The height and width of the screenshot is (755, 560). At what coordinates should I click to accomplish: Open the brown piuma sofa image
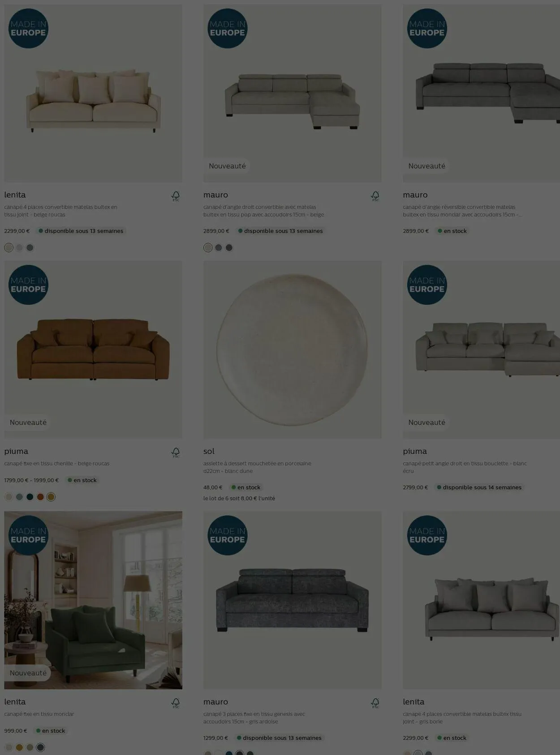point(93,349)
